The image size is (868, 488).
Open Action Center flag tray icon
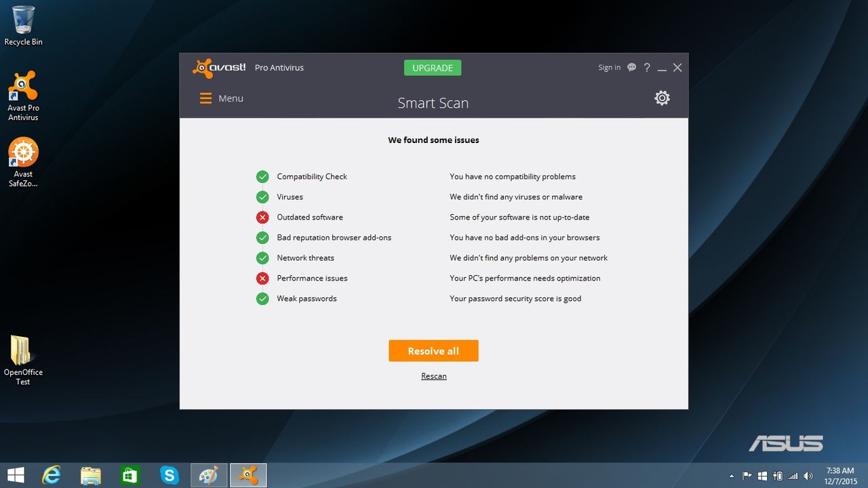tap(747, 476)
